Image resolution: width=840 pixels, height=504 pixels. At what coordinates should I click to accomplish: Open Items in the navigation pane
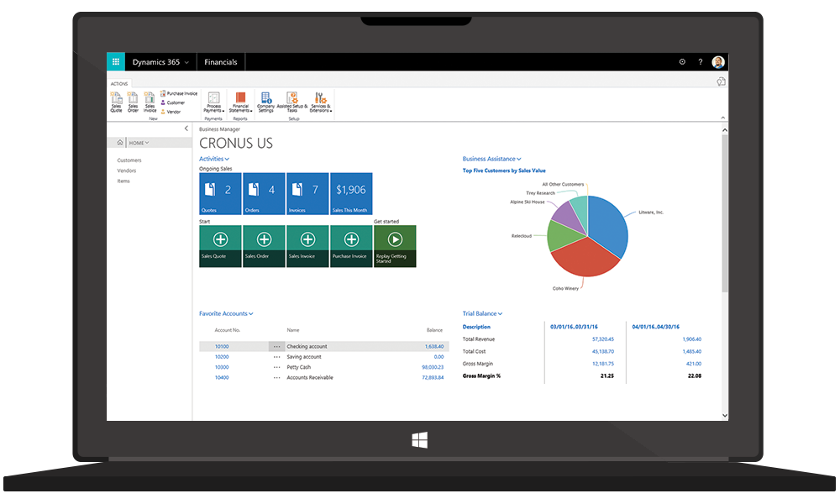[x=123, y=181]
